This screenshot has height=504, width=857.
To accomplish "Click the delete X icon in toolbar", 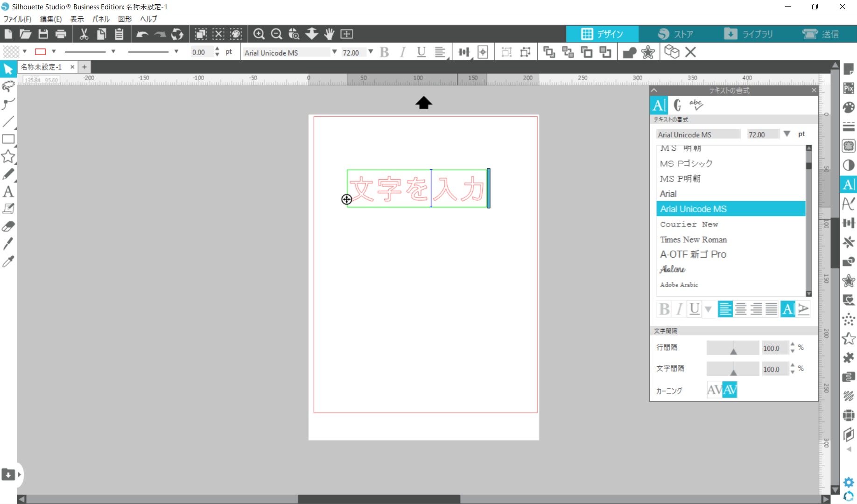I will point(691,52).
